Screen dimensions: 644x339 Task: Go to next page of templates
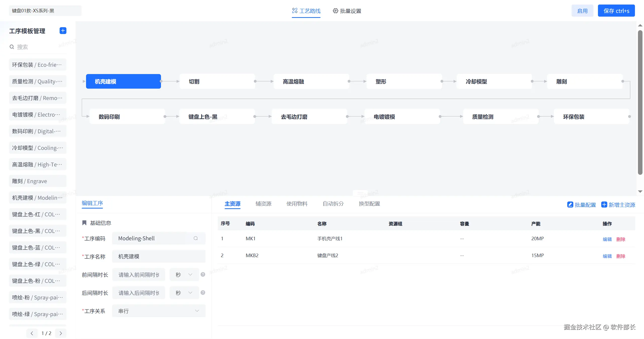[x=61, y=333]
